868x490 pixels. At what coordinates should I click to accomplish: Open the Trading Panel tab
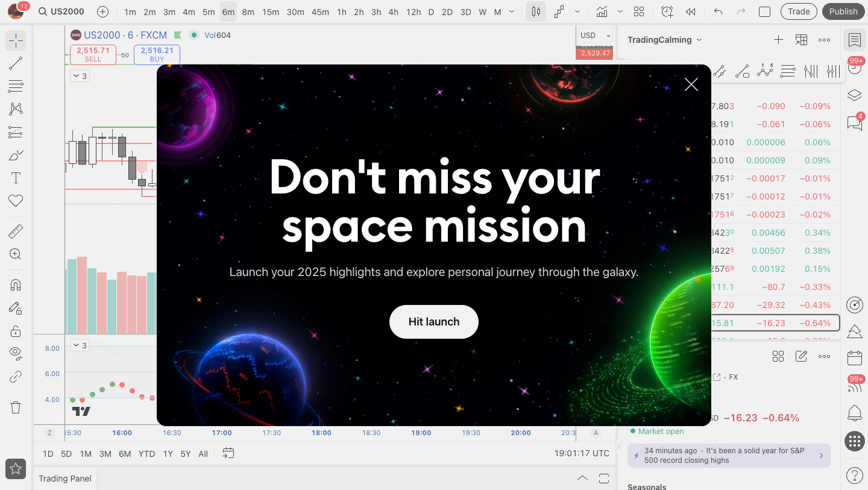65,479
